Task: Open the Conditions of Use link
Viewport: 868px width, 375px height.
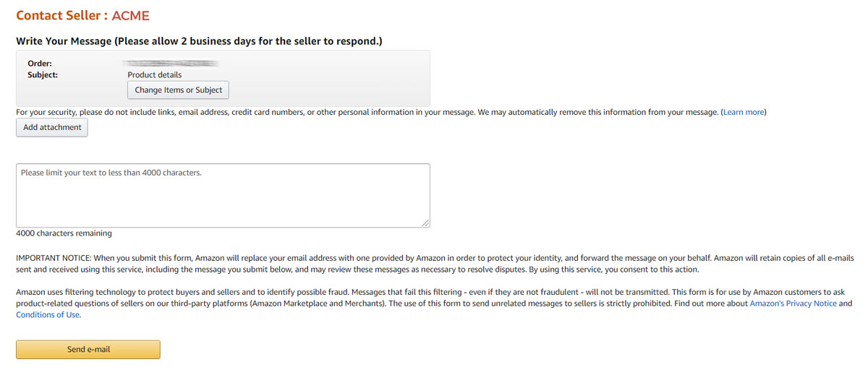Action: point(48,315)
